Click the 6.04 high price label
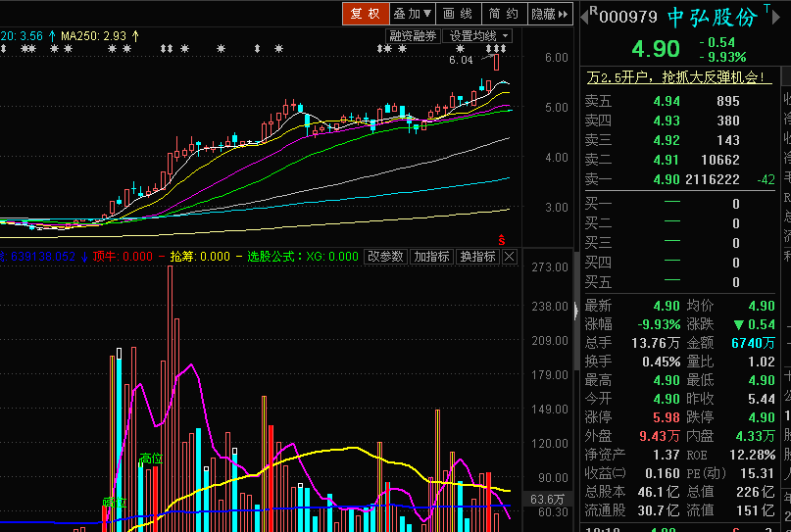Image resolution: width=791 pixels, height=532 pixels. [461, 60]
